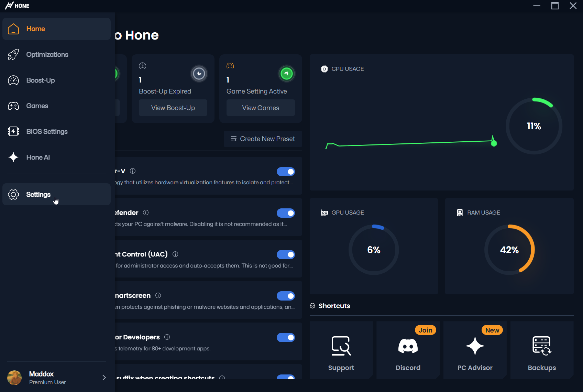Click the Join badge on Discord
583x392 pixels.
coord(426,330)
